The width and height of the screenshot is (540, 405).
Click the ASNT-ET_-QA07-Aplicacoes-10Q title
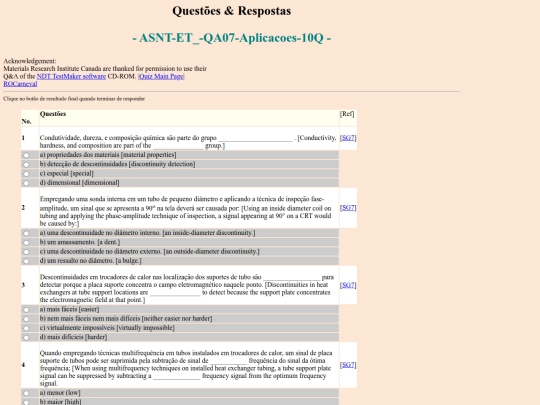click(x=232, y=38)
